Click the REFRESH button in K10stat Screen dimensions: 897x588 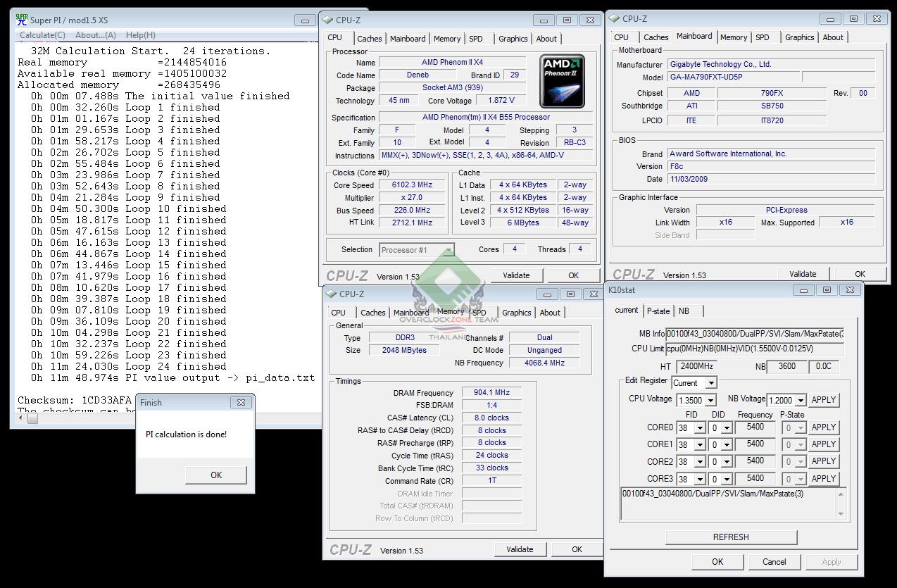coord(731,537)
